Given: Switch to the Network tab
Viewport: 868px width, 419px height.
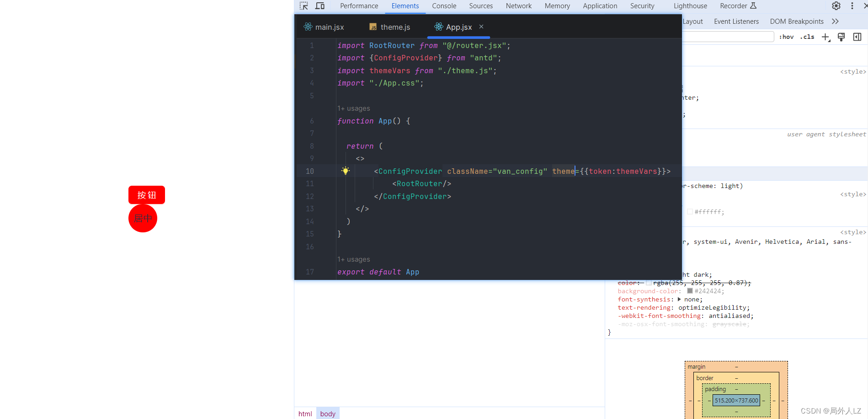Looking at the screenshot, I should [519, 6].
